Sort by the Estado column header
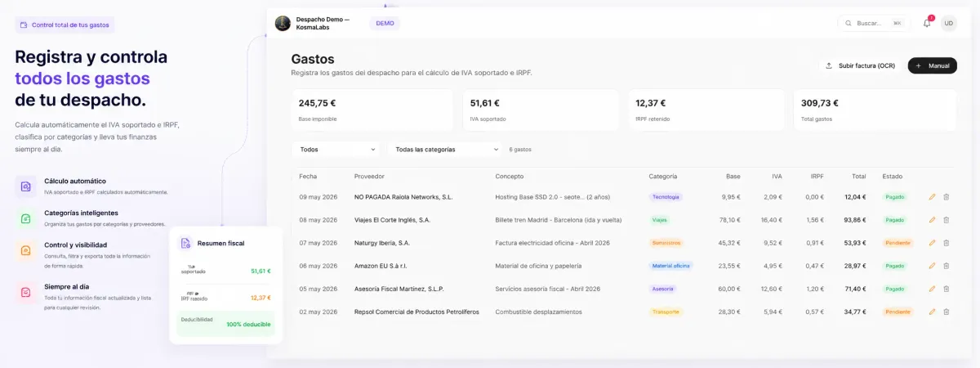 coord(893,176)
